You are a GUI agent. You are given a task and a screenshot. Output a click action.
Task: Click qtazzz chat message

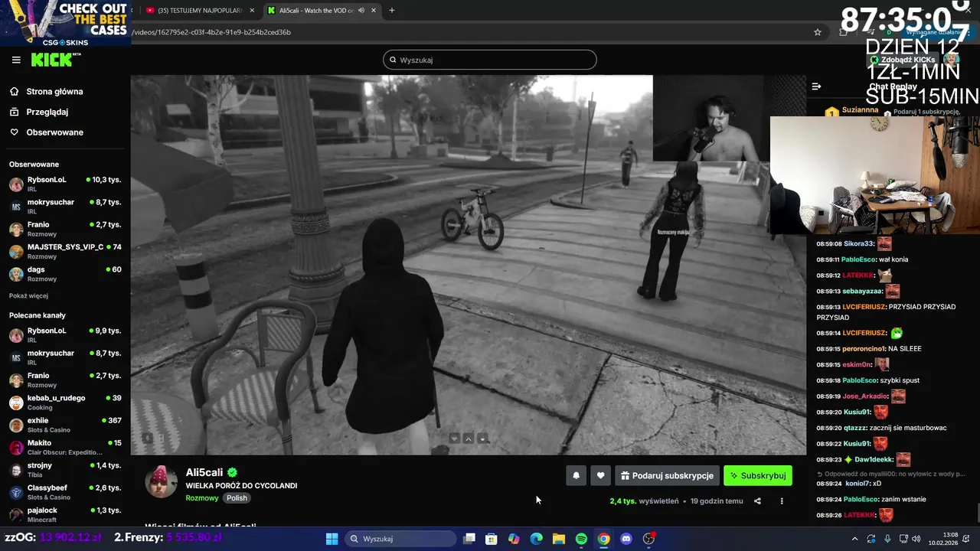pos(881,428)
